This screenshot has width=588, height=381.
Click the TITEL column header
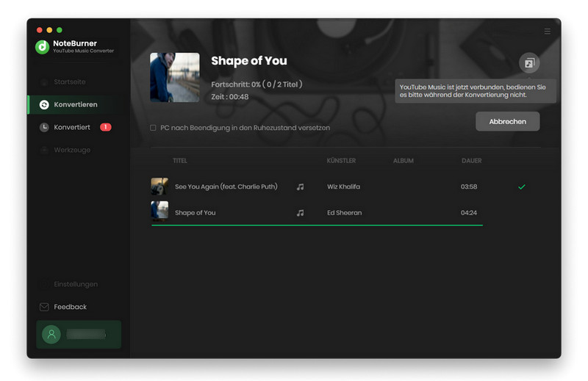[180, 160]
